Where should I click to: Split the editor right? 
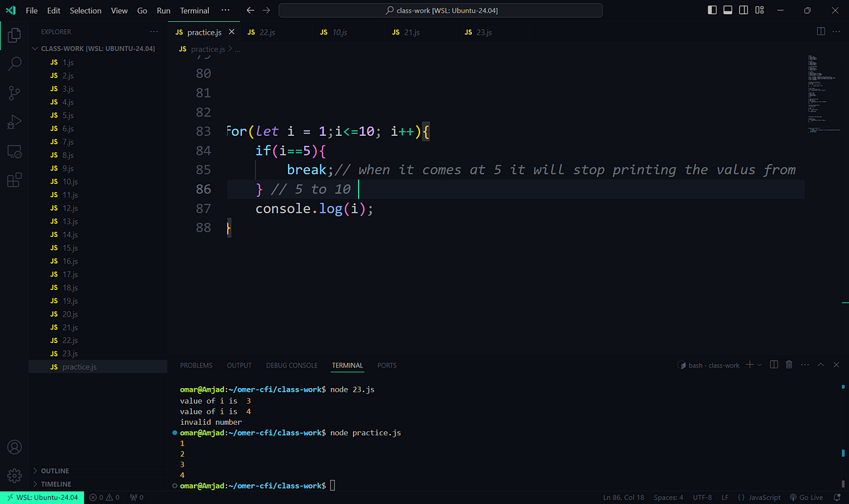coord(821,32)
